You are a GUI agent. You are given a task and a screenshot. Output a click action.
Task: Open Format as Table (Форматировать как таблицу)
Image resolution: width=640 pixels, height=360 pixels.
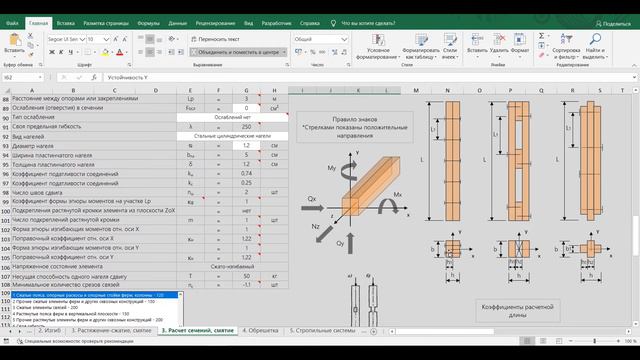pos(421,46)
